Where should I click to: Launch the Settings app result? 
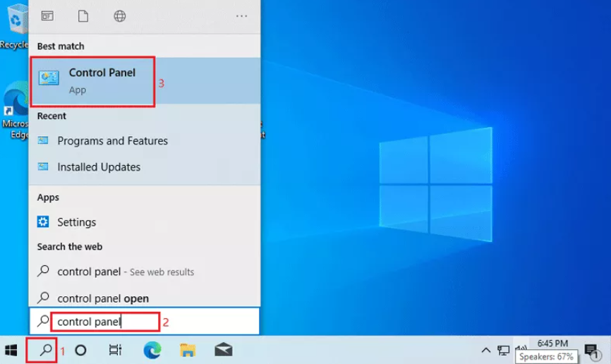point(145,222)
